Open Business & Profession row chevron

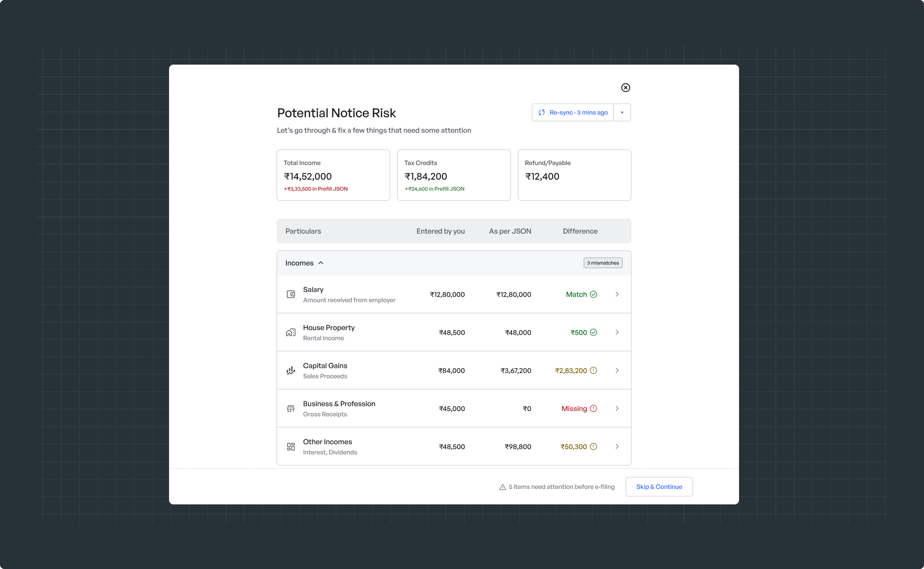coord(617,408)
